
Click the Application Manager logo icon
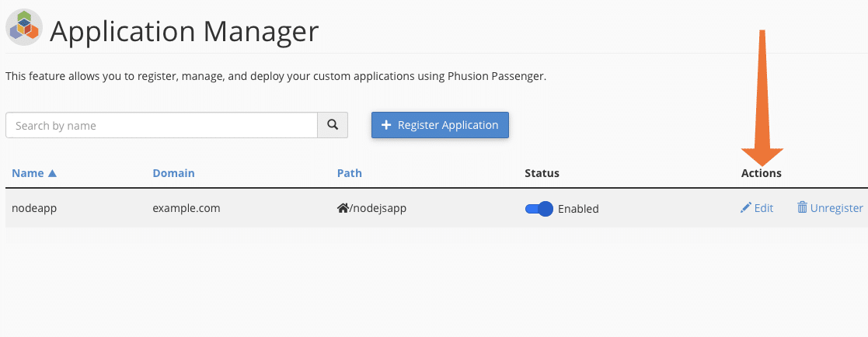click(24, 28)
